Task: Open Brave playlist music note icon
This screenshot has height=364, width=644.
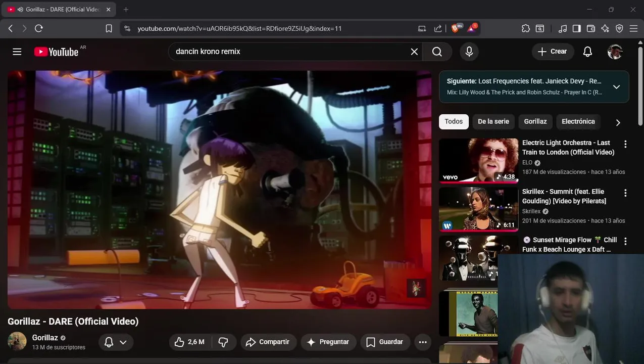Action: tap(563, 29)
